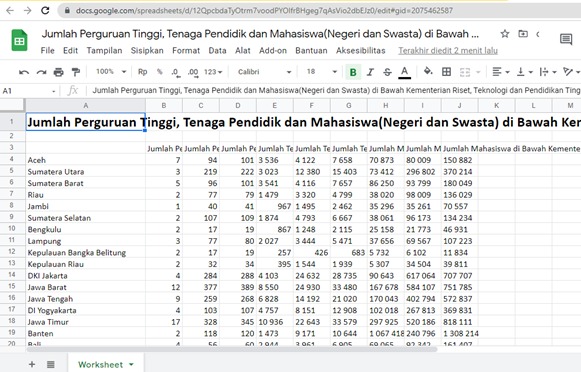Select column A header
Image resolution: width=581 pixels, height=372 pixels.
[x=86, y=106]
